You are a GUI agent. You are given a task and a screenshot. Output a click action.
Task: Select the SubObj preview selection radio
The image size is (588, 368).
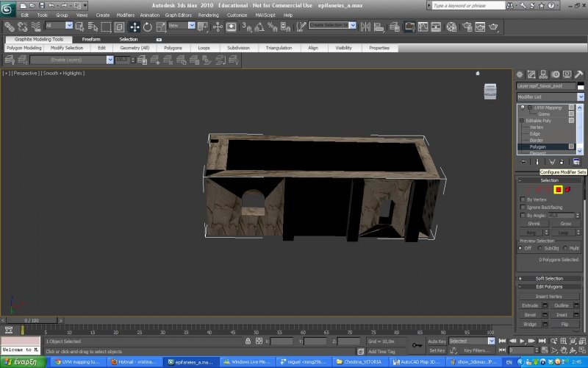point(540,248)
